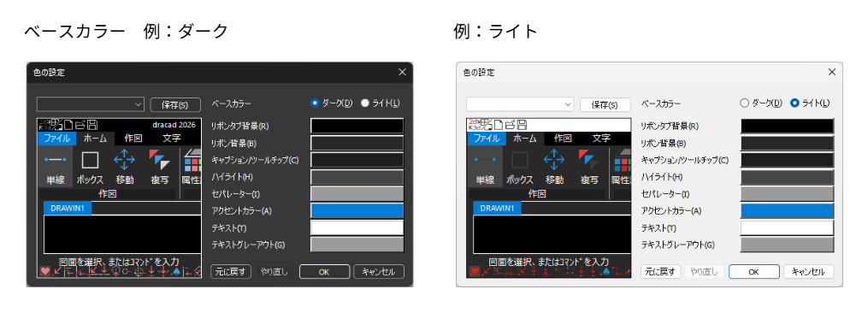Click 保存(S) button in dark dialog
This screenshot has height=313, width=868.
pyautogui.click(x=175, y=104)
